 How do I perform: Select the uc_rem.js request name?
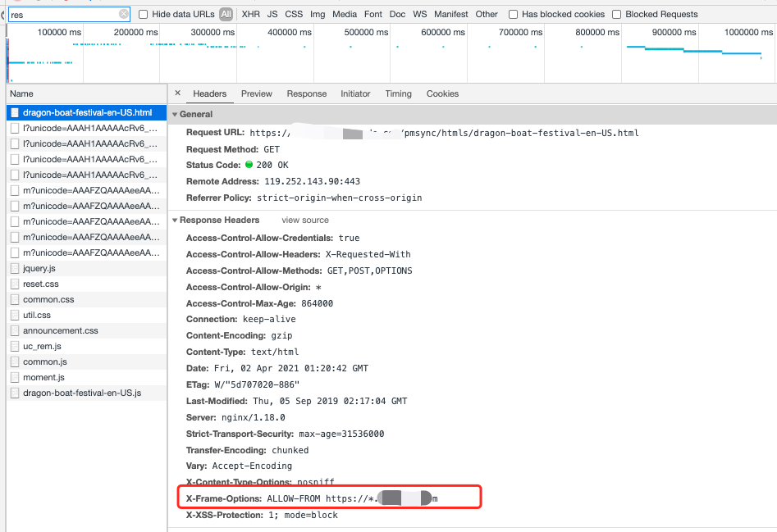[x=42, y=347]
